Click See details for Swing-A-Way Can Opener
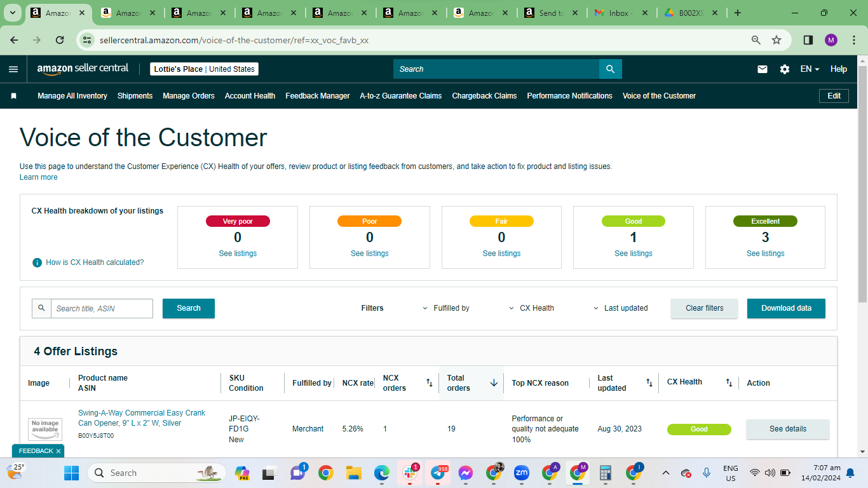The width and height of the screenshot is (868, 488). [x=788, y=429]
